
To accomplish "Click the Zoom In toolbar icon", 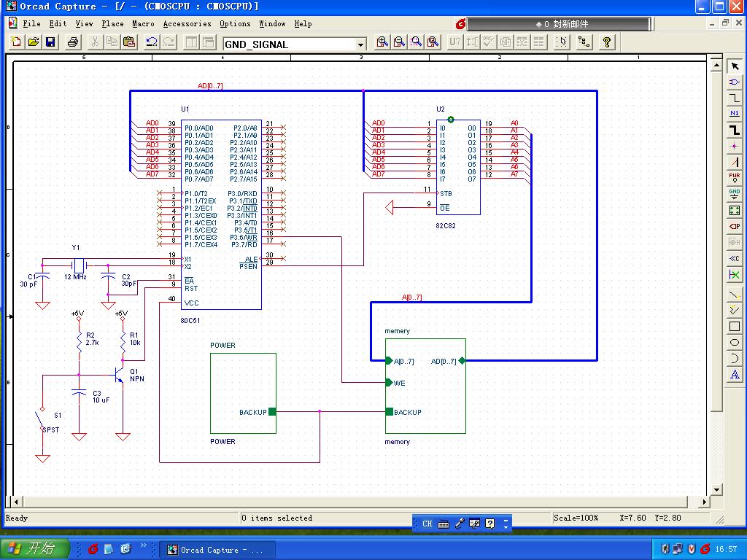I will pos(382,42).
